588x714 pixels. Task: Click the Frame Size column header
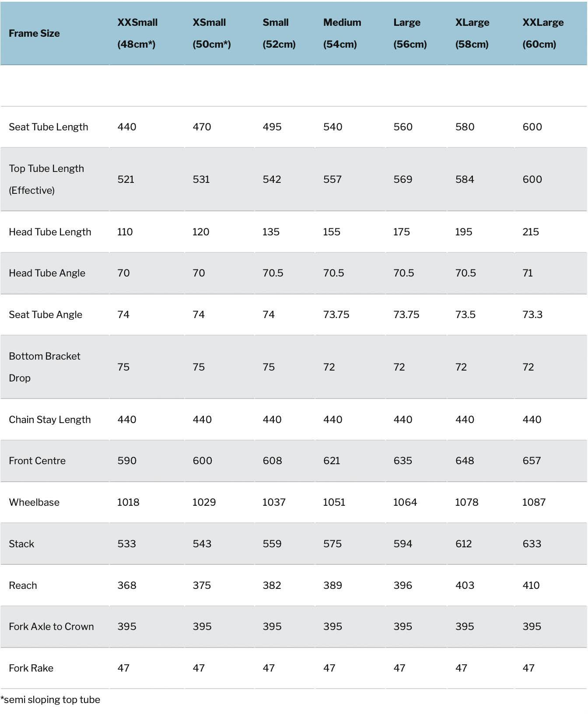34,33
